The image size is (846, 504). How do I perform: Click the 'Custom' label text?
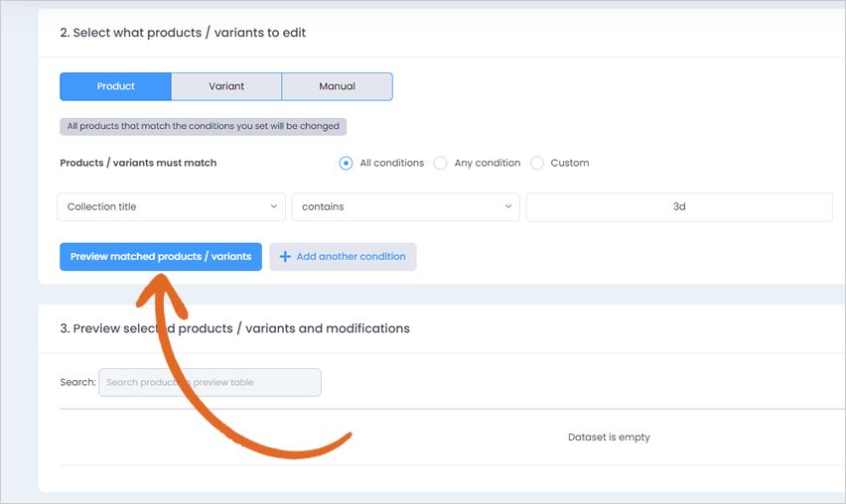(x=570, y=163)
